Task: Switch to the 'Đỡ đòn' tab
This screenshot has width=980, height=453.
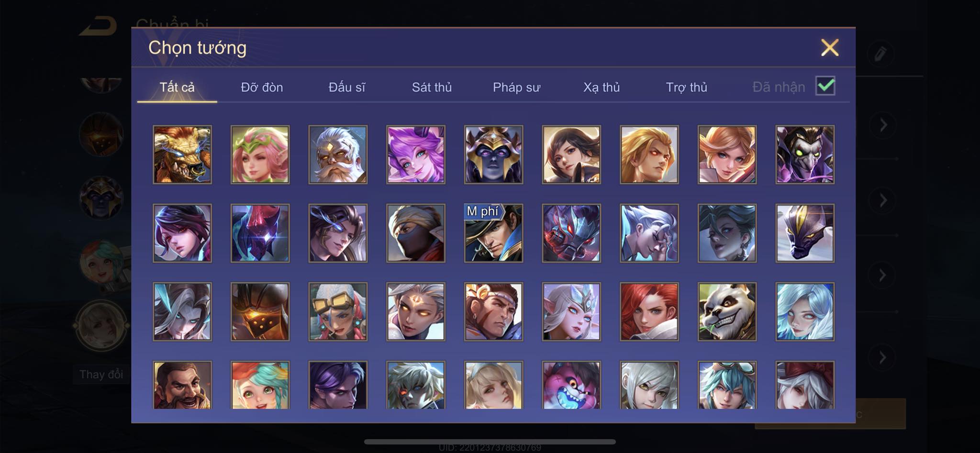Action: point(262,87)
